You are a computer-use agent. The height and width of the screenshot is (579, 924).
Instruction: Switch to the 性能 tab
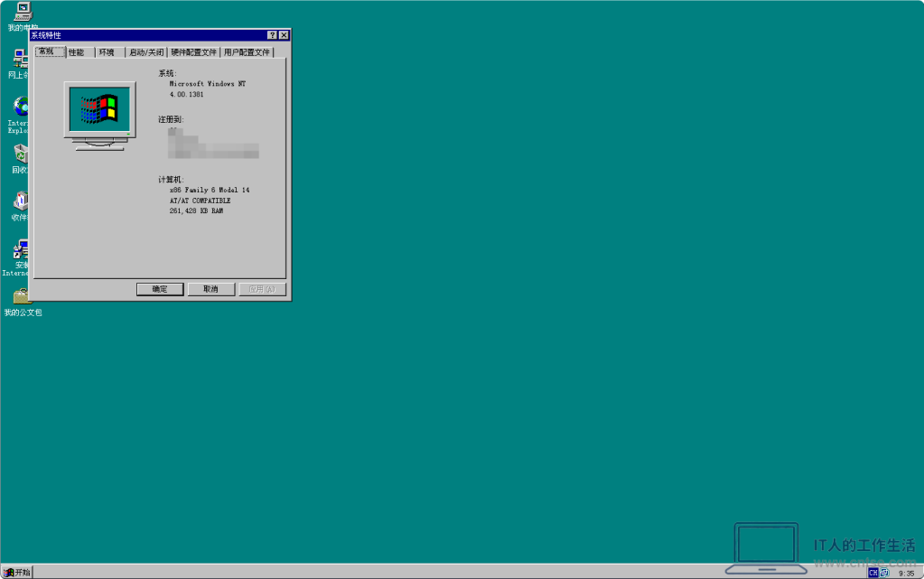point(80,52)
